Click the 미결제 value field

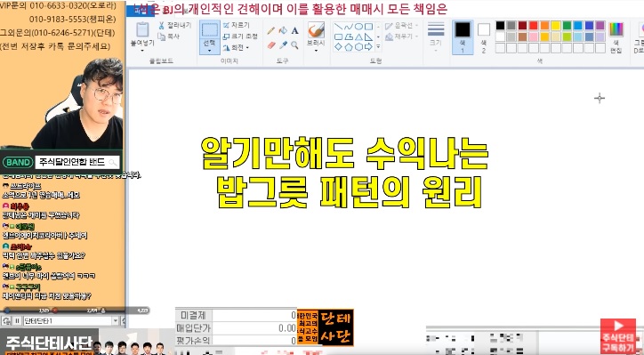point(254,316)
